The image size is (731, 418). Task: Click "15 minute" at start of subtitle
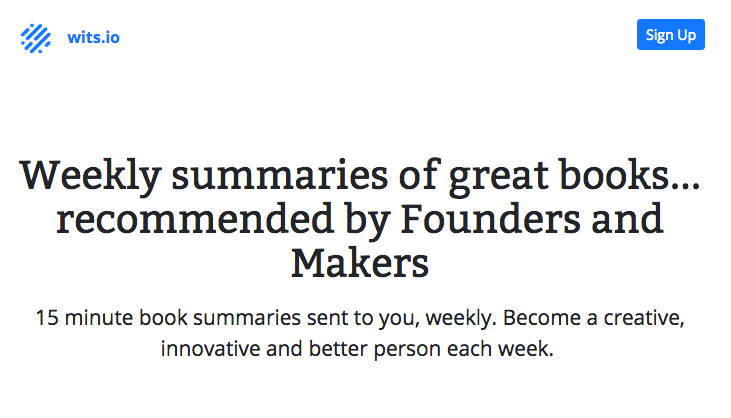pos(84,318)
